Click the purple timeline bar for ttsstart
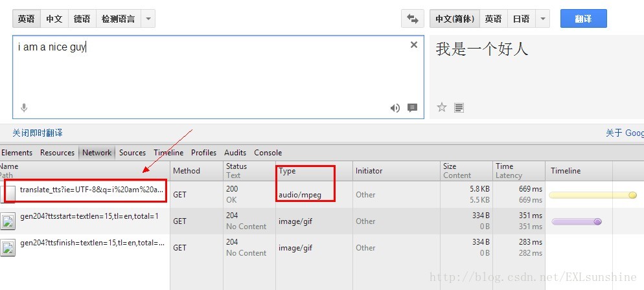644x290 pixels. click(576, 221)
